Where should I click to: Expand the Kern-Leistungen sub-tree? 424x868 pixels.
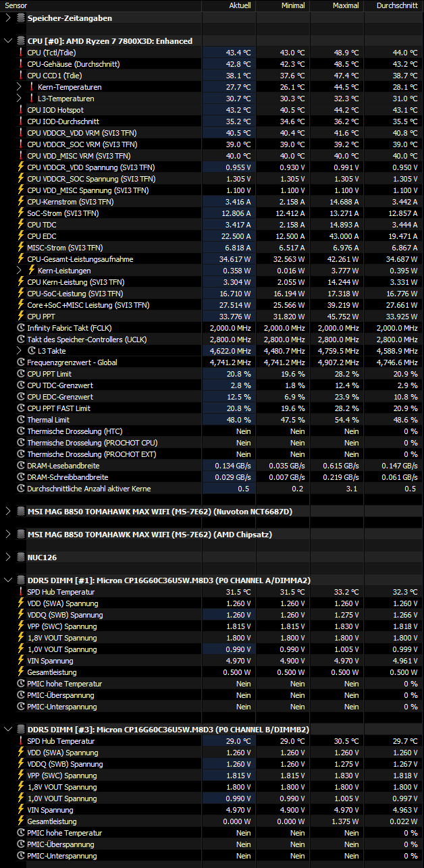20,271
